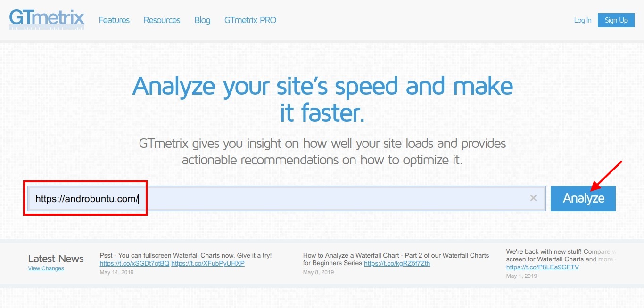Click the GTmetrix logo
644x308 pixels.
point(47,19)
